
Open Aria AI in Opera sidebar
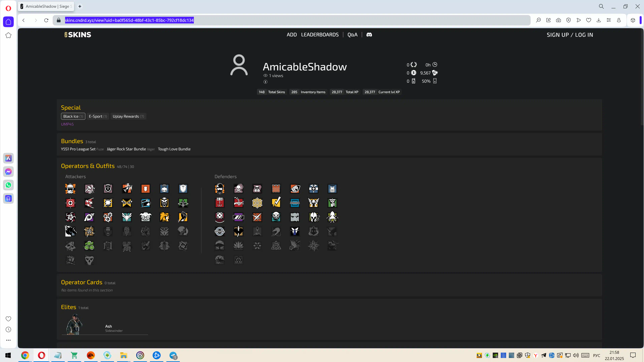tap(8, 158)
